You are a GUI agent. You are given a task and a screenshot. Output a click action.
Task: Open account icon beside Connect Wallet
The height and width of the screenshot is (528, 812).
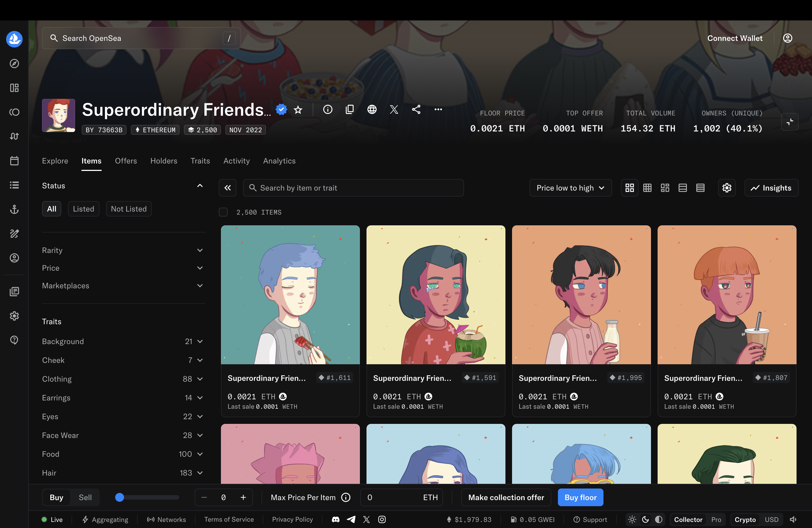click(x=788, y=38)
